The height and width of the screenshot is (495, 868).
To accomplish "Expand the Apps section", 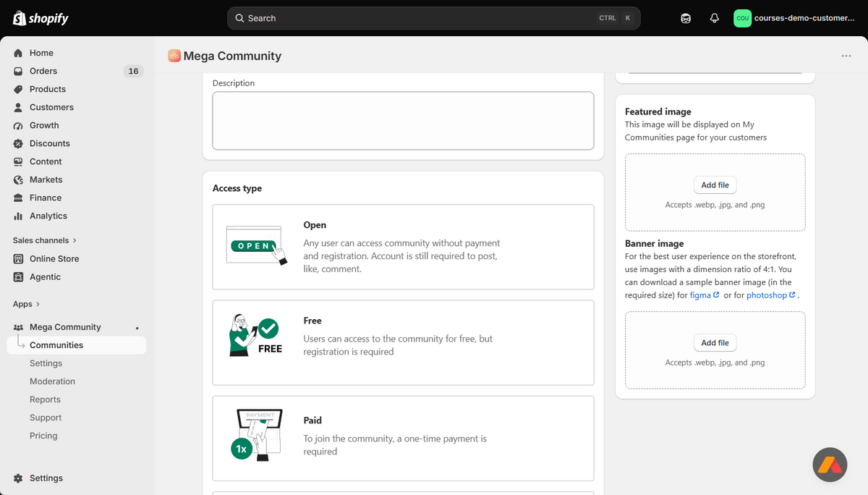I will 26,304.
